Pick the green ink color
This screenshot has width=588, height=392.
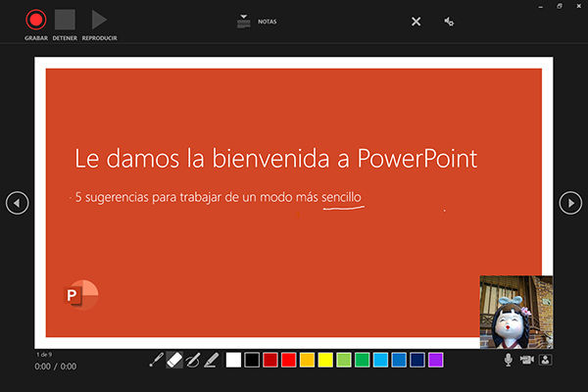pos(362,360)
